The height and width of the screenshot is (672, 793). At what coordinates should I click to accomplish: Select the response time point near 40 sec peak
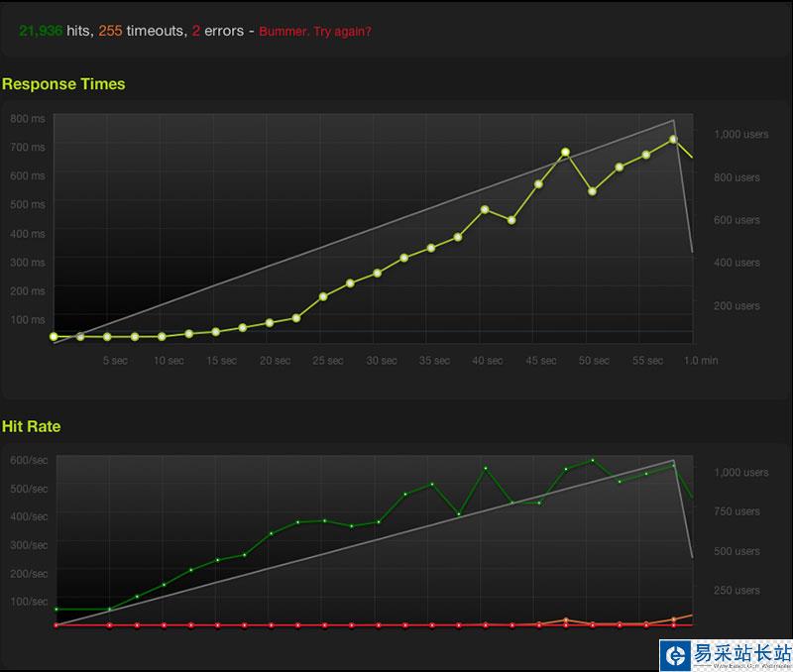point(485,209)
